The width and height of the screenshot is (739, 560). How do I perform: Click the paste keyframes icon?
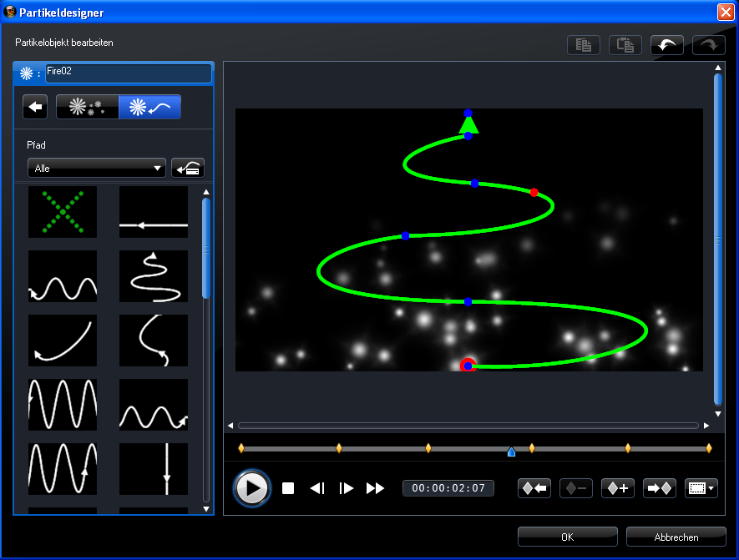pyautogui.click(x=625, y=44)
